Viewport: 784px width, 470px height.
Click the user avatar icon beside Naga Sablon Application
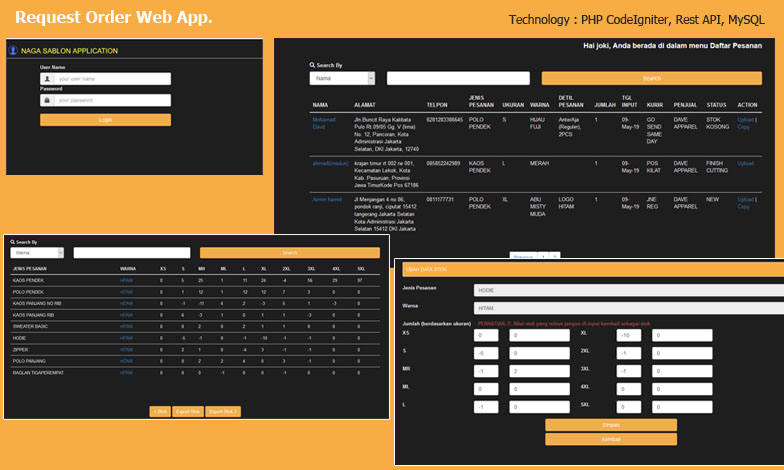pos(13,50)
